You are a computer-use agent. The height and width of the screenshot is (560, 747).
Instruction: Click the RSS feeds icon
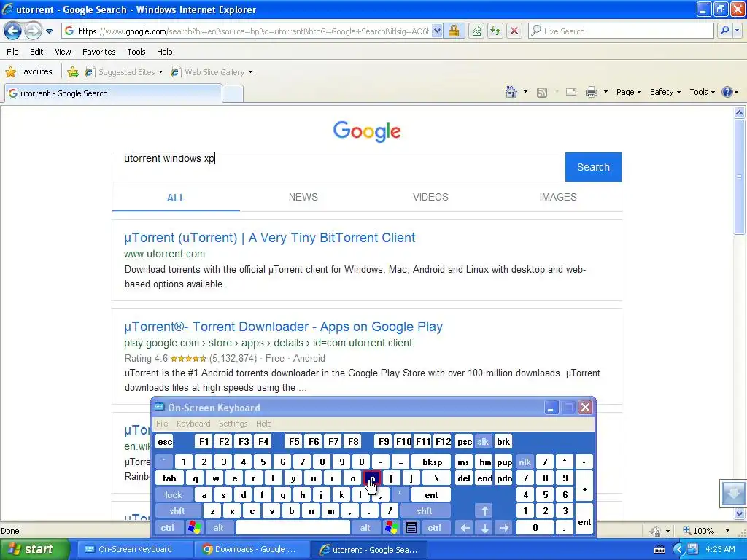click(542, 93)
